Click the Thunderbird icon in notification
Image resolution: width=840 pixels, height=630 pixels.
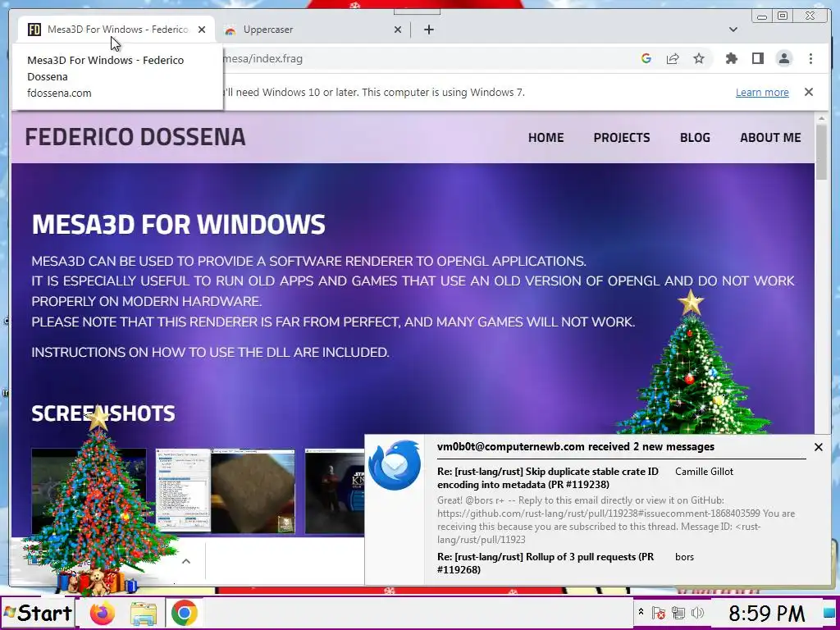pos(395,465)
